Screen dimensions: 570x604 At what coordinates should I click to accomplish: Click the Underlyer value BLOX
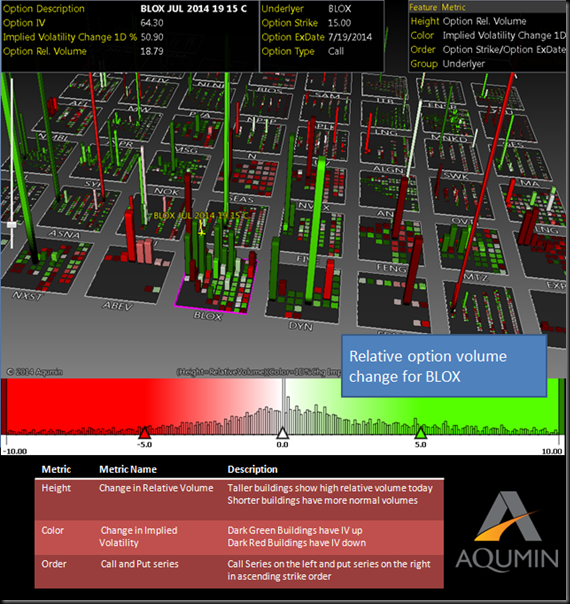339,8
